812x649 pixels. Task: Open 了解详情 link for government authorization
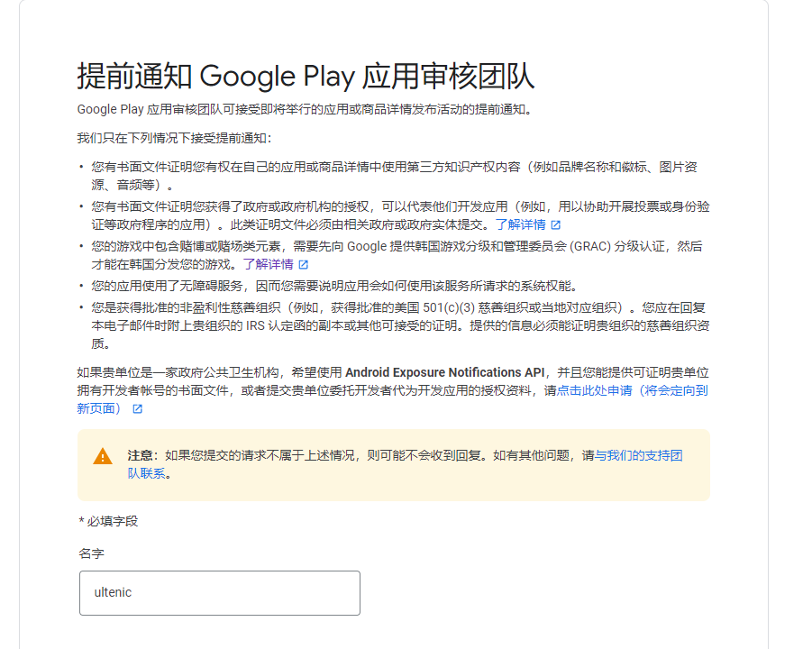pyautogui.click(x=520, y=224)
